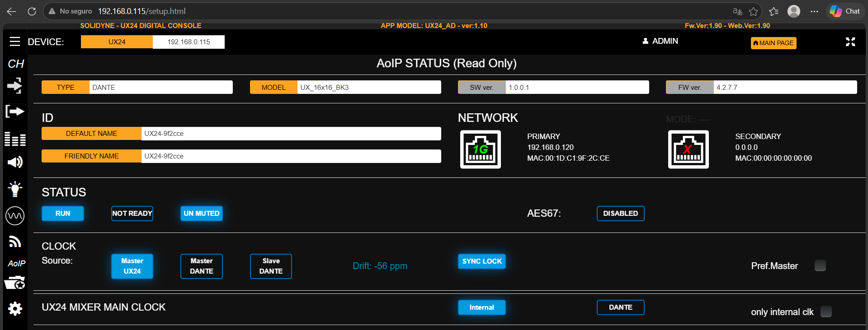Screen dimensions: 868x330
Task: Select Slave DANTE clock source
Action: click(x=271, y=266)
